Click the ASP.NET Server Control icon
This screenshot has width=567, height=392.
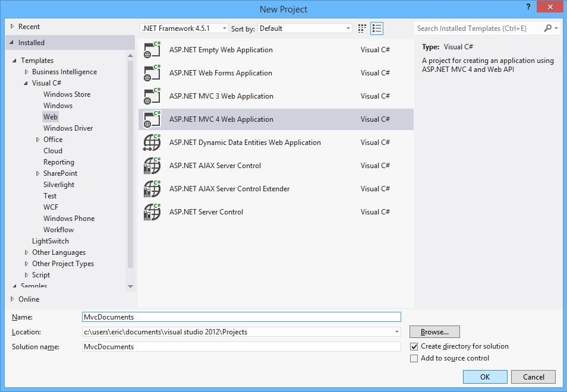(x=152, y=212)
